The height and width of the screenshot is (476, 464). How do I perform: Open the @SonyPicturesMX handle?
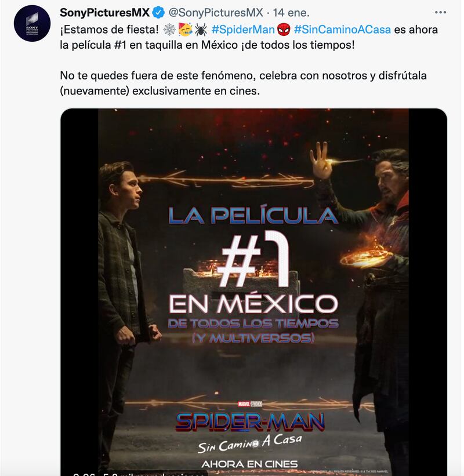[216, 13]
